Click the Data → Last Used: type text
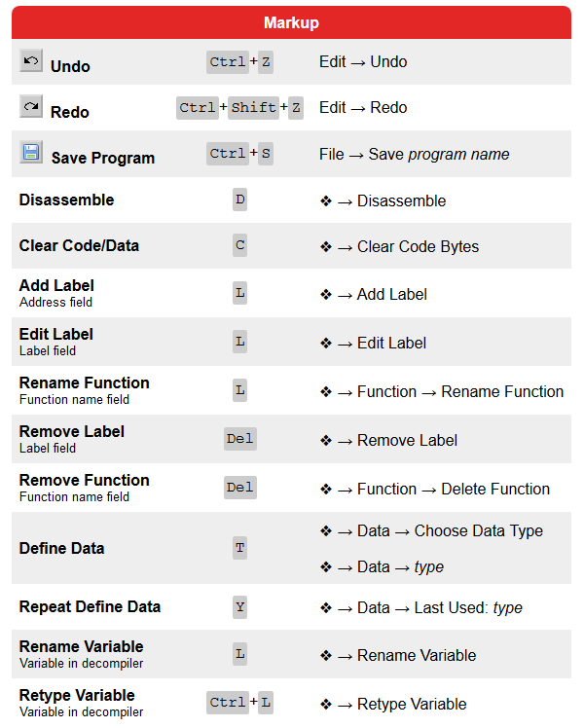This screenshot has width=584, height=728. 440,607
